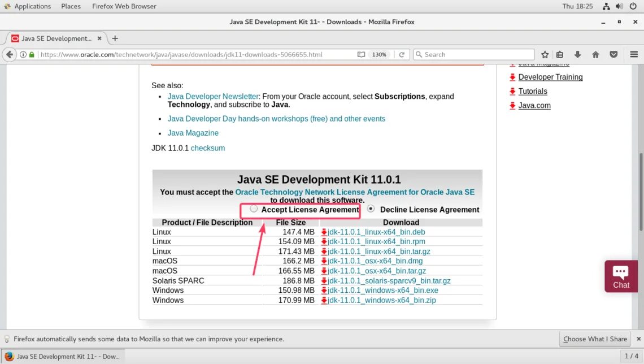Show bookmarks list icon
The width and height of the screenshot is (644, 364).
point(559,54)
